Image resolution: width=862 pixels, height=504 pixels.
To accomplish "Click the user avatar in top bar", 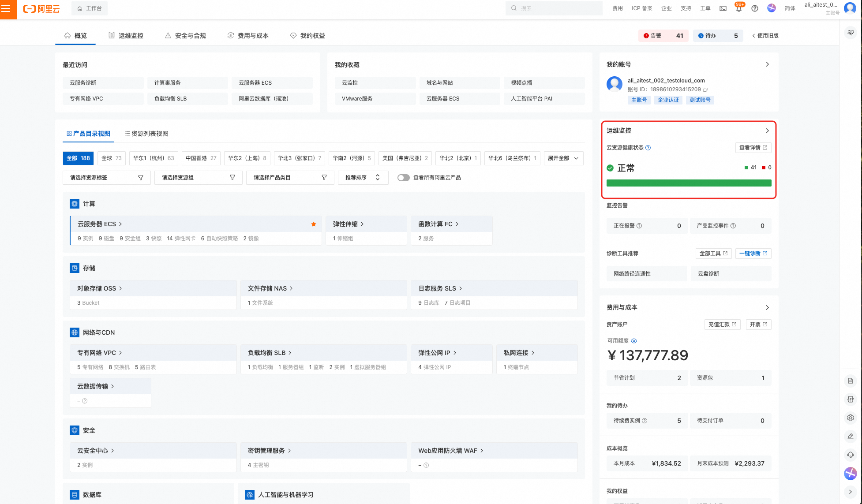I will click(850, 8).
